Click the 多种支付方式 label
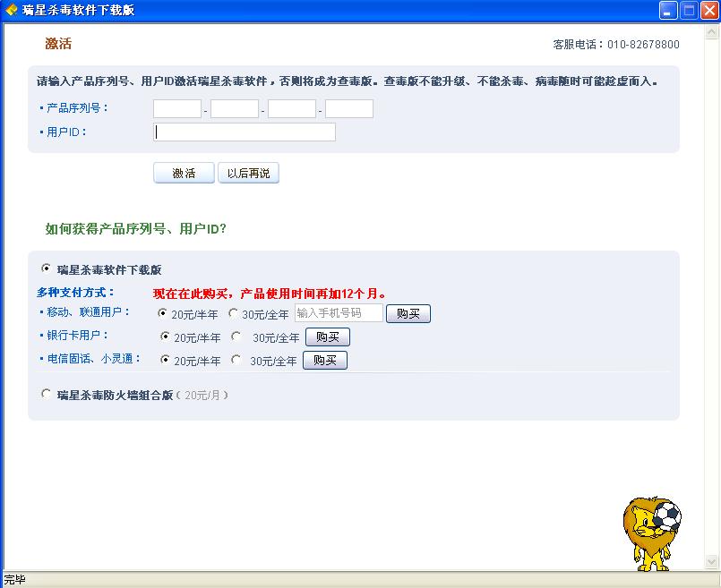721x588 pixels. coord(76,293)
